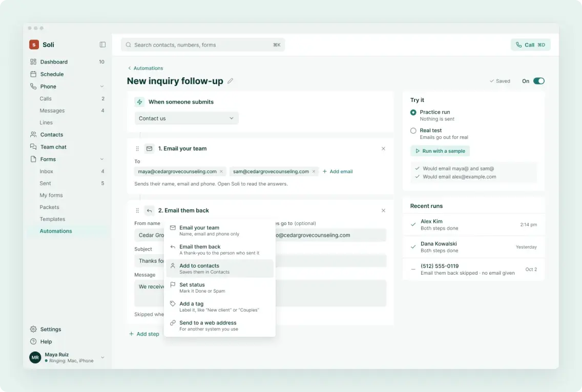Viewport: 582px width, 392px height.
Task: Click the Contacts people icon
Action: (x=33, y=134)
